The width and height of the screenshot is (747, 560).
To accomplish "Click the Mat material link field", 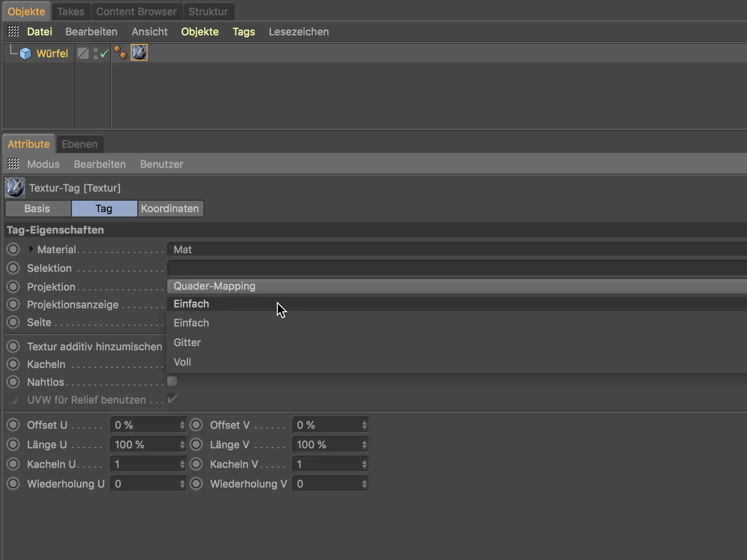I will point(457,250).
